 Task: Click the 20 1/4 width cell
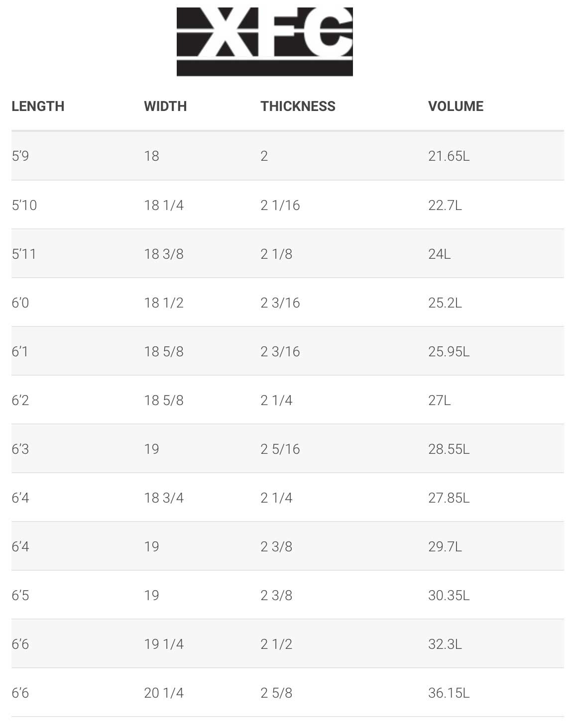click(x=164, y=693)
